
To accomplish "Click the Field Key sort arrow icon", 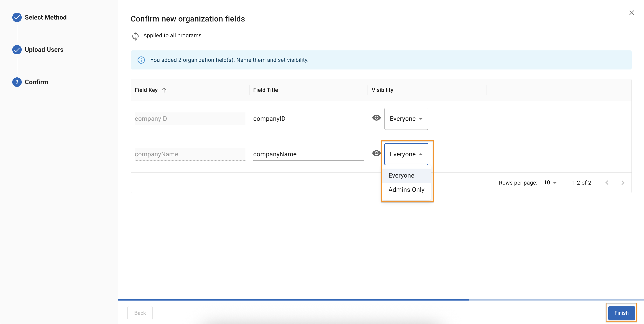I will click(164, 90).
